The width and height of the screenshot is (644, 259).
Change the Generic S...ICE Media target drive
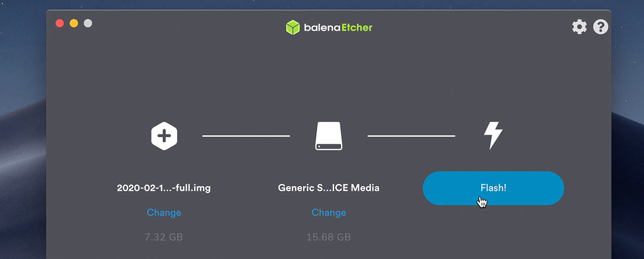329,212
